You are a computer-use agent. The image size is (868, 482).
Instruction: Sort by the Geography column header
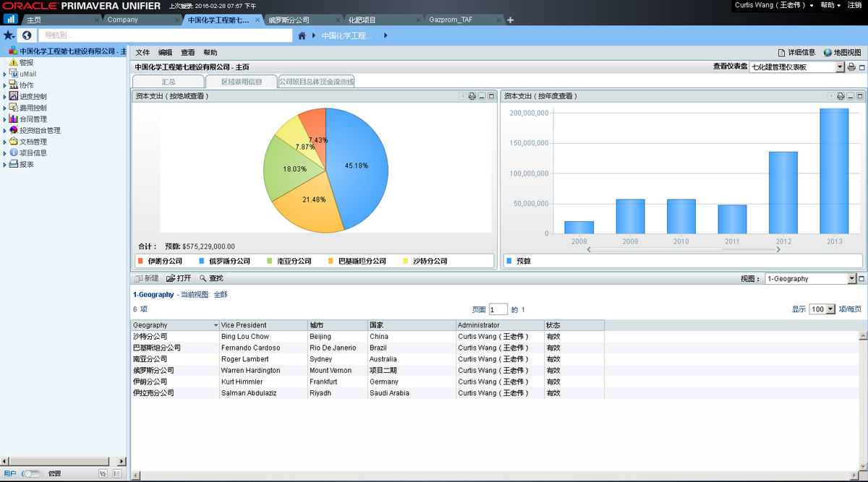tap(175, 325)
